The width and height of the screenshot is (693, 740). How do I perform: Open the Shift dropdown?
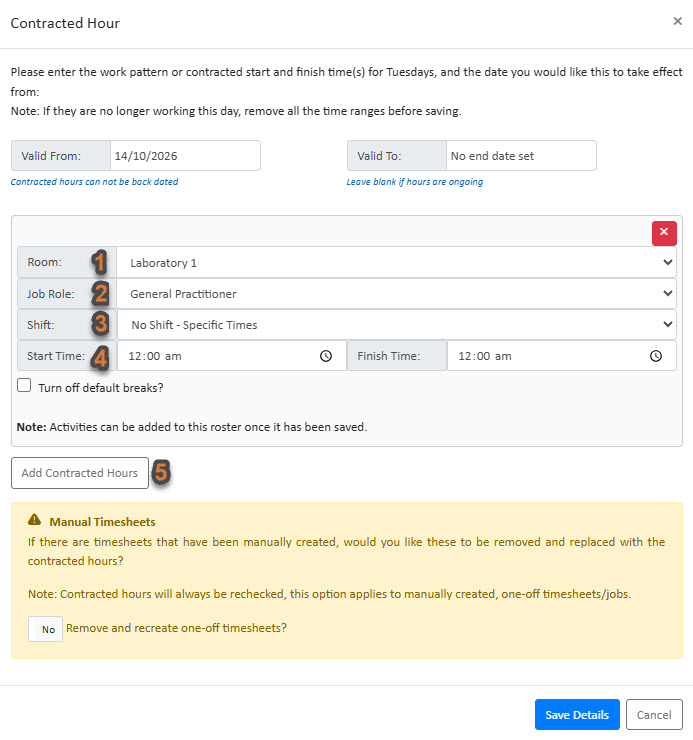396,325
